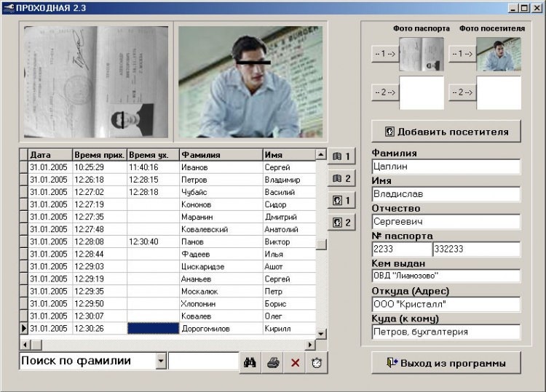Open the 'Поиск по фамилии' dropdown arrow
This screenshot has height=392, width=546.
tap(161, 361)
